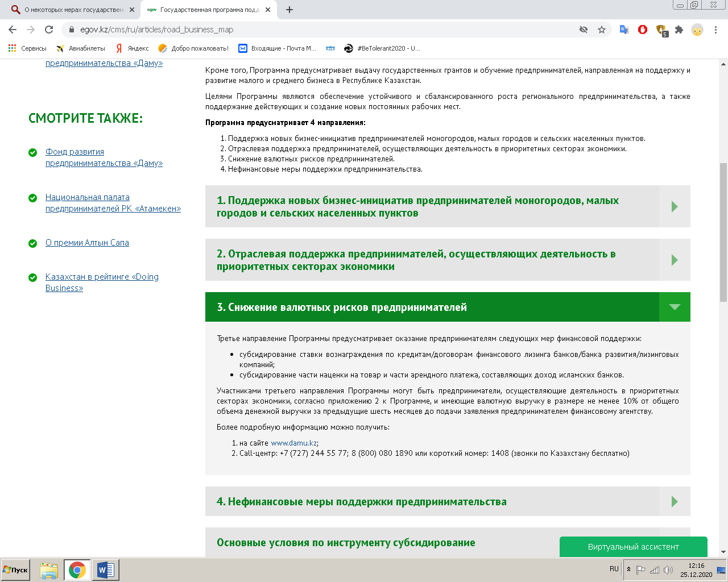The width and height of the screenshot is (728, 582).
Task: Click the eye-slash icon in the address bar
Action: coord(584,30)
